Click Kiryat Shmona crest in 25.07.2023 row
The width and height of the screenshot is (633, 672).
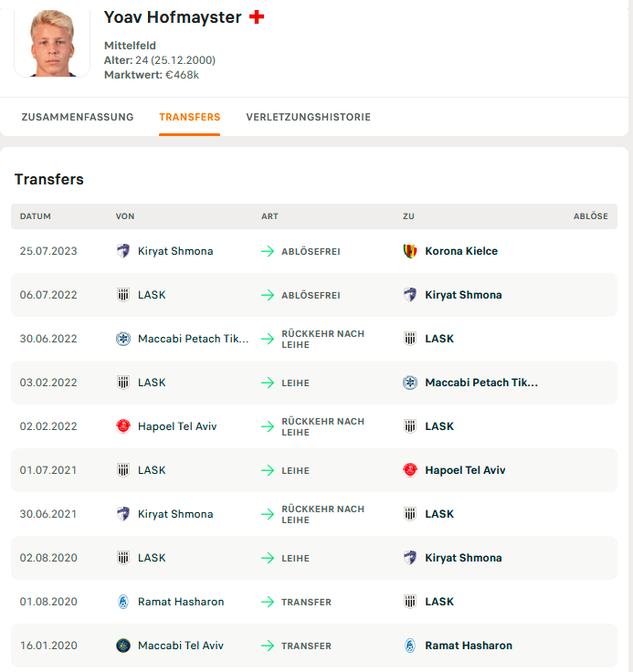coord(123,251)
